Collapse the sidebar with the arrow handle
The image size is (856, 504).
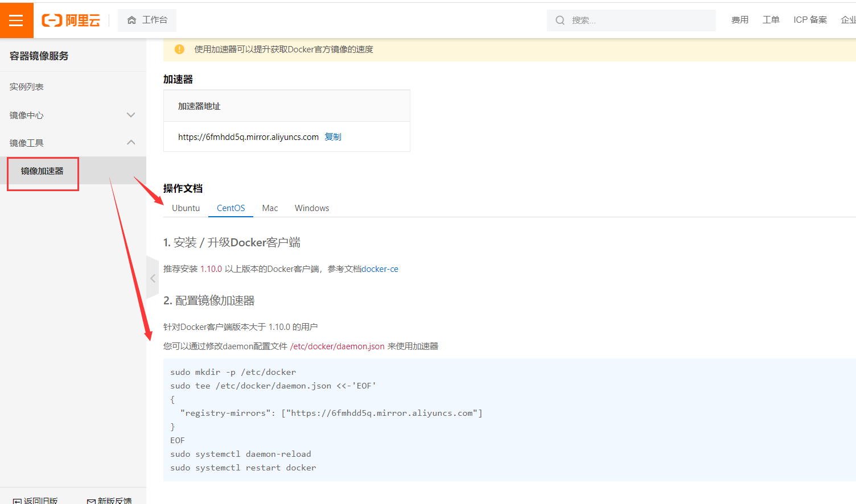[153, 278]
